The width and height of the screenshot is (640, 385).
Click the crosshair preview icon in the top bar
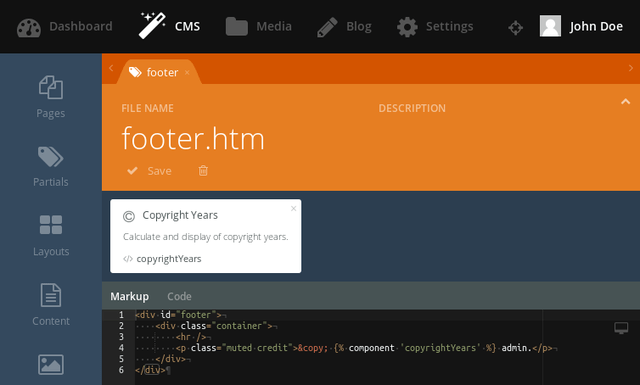[x=516, y=28]
